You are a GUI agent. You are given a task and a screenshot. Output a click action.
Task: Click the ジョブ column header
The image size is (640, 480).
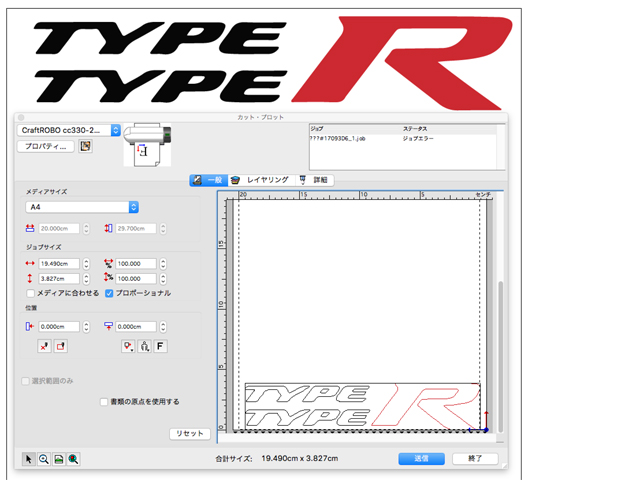317,129
